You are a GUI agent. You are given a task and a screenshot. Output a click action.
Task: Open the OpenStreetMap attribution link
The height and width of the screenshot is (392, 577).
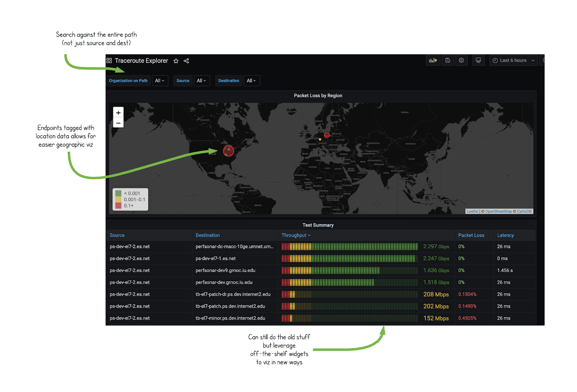498,211
